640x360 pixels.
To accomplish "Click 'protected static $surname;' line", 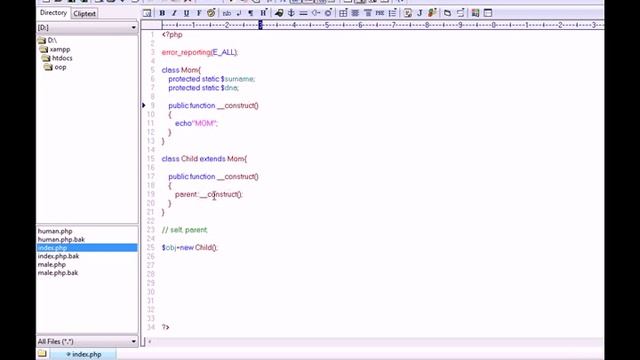I will click(212, 79).
